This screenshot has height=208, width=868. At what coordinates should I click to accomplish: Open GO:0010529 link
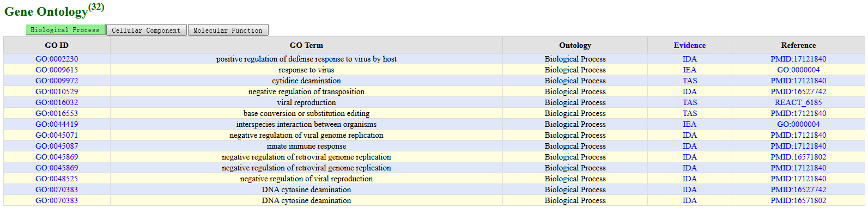pos(57,91)
